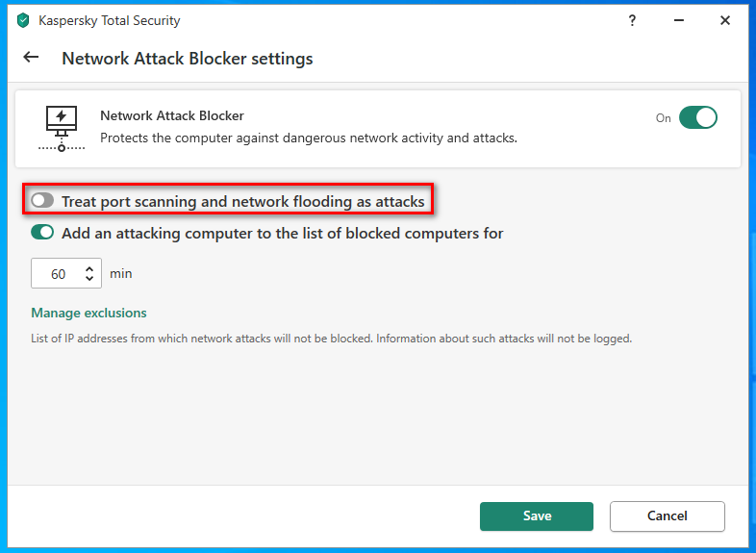756x553 pixels.
Task: Enable treating port scanning as attacks
Action: [x=42, y=200]
